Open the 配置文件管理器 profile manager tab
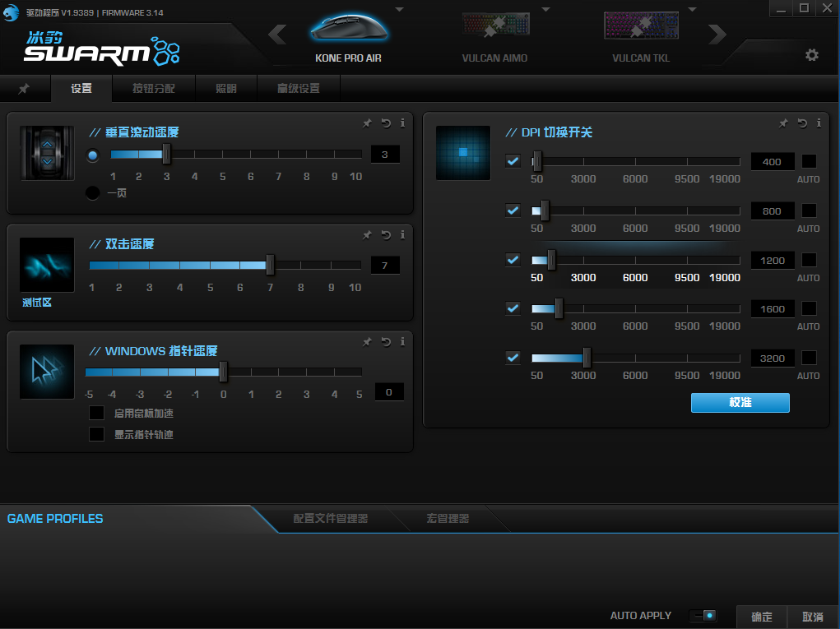Screen dimensions: 840x629 pos(331,518)
